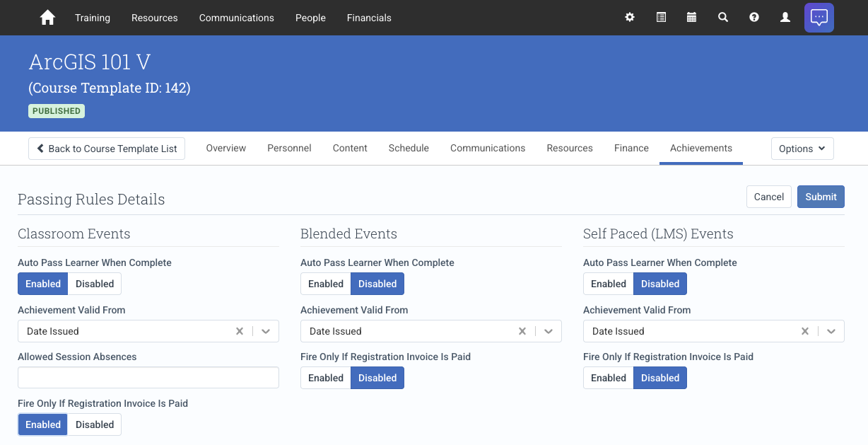This screenshot has width=868, height=445.
Task: Expand Classroom Achievement Valid From dropdown arrow
Action: tap(266, 331)
